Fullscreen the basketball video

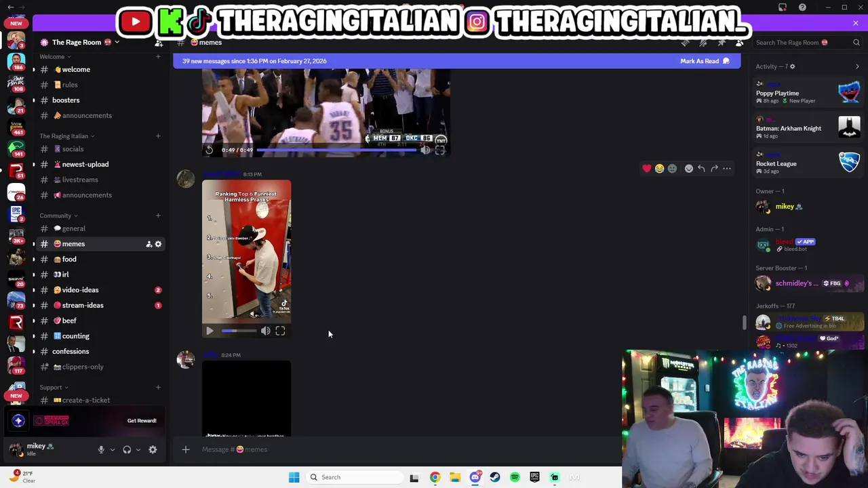[439, 150]
